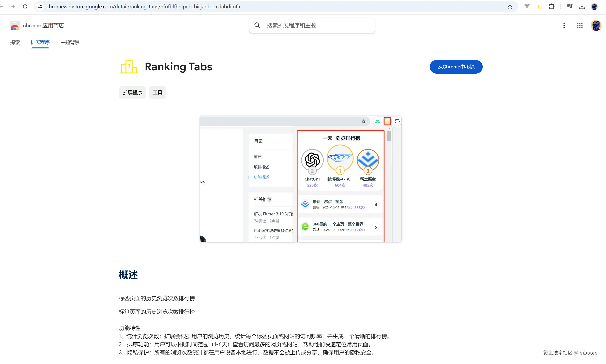Click the browser profile avatar
The width and height of the screenshot is (606, 364).
pos(594,6)
